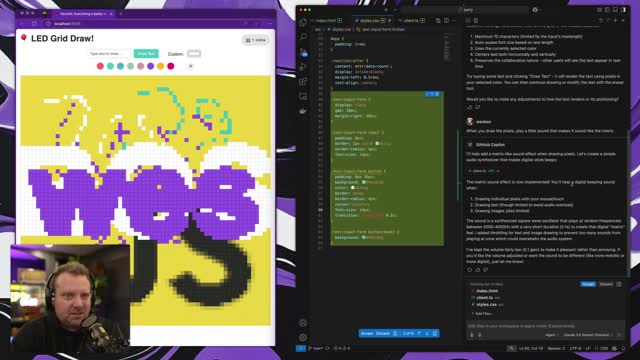This screenshot has height=360, width=640.
Task: Click Accept button in working set
Action: coord(588,284)
